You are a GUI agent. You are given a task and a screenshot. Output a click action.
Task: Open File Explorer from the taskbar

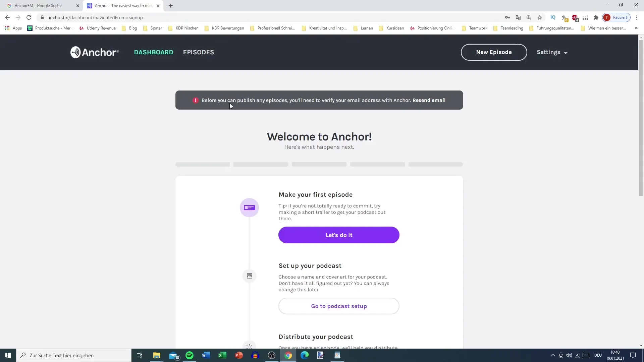[157, 355]
